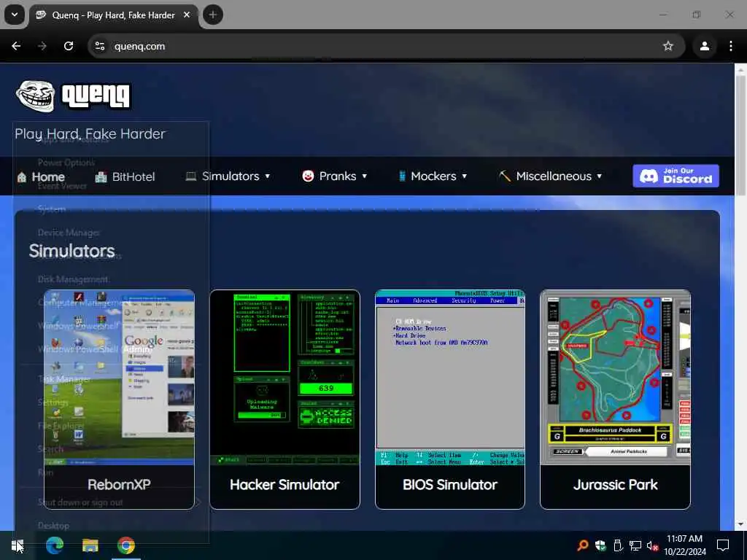
Task: Click the scrollbar's down arrow
Action: [740, 524]
